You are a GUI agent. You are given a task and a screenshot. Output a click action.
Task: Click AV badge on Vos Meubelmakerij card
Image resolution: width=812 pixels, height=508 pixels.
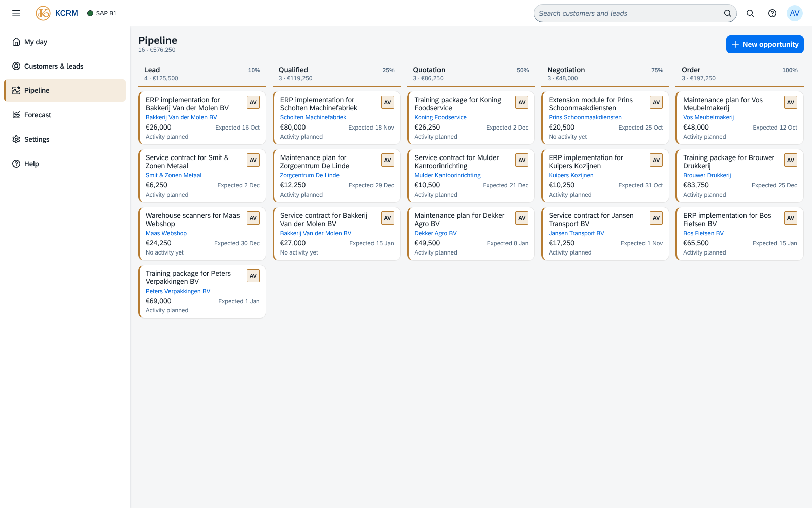tap(791, 102)
